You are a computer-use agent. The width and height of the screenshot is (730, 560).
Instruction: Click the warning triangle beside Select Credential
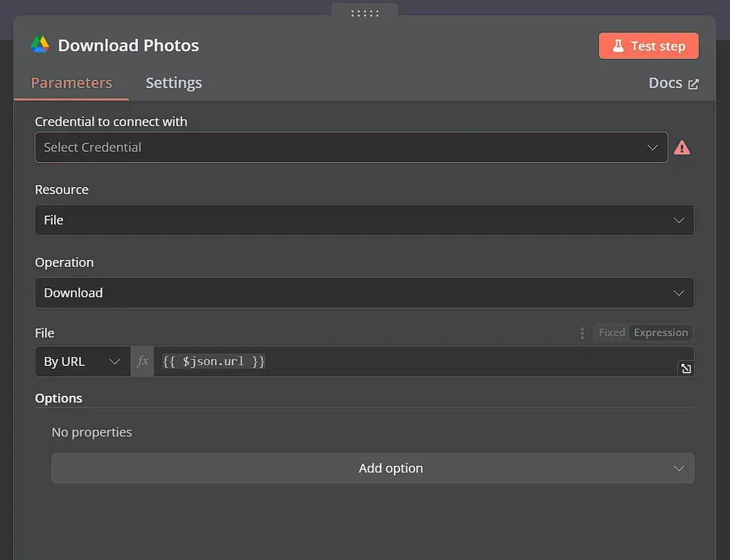pos(682,147)
